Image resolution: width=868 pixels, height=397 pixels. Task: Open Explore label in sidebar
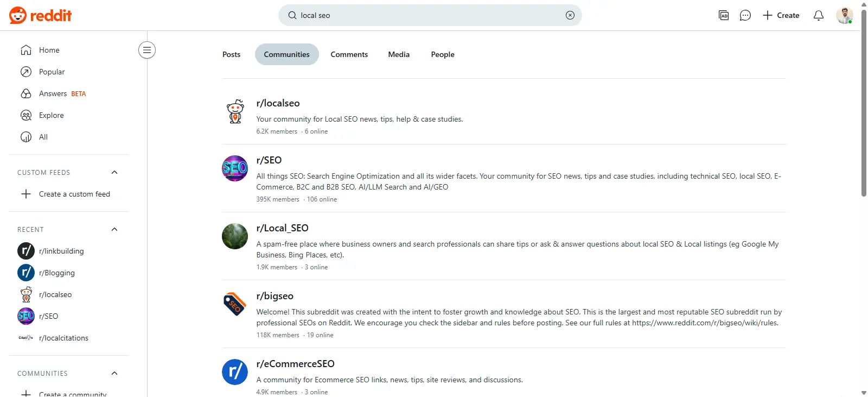(52, 115)
